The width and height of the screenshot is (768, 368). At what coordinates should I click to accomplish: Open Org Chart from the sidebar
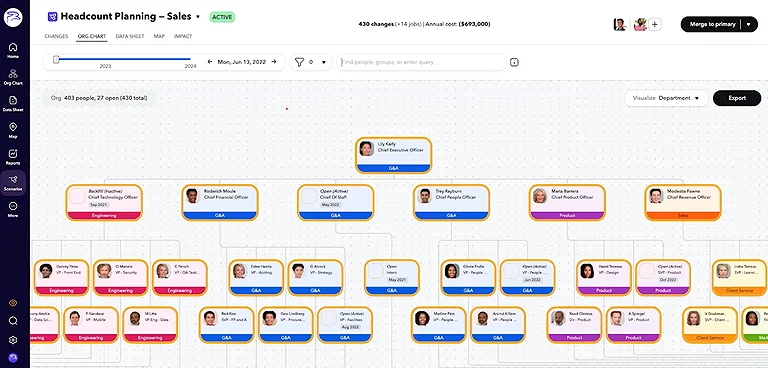13,76
